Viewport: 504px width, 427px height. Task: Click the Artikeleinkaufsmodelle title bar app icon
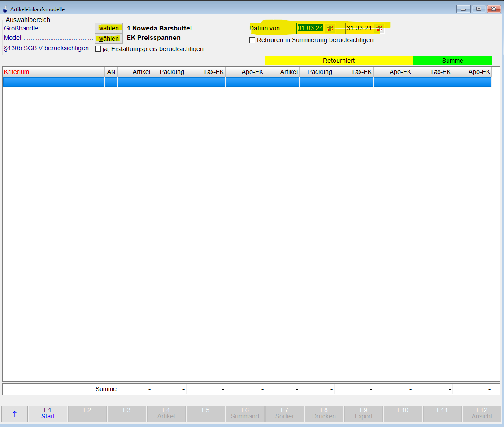(x=5, y=9)
